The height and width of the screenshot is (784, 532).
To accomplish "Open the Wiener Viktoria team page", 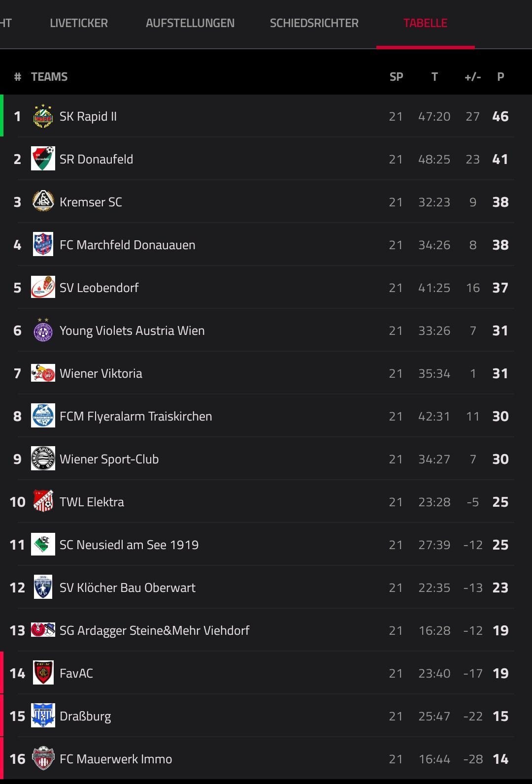I will click(x=101, y=373).
